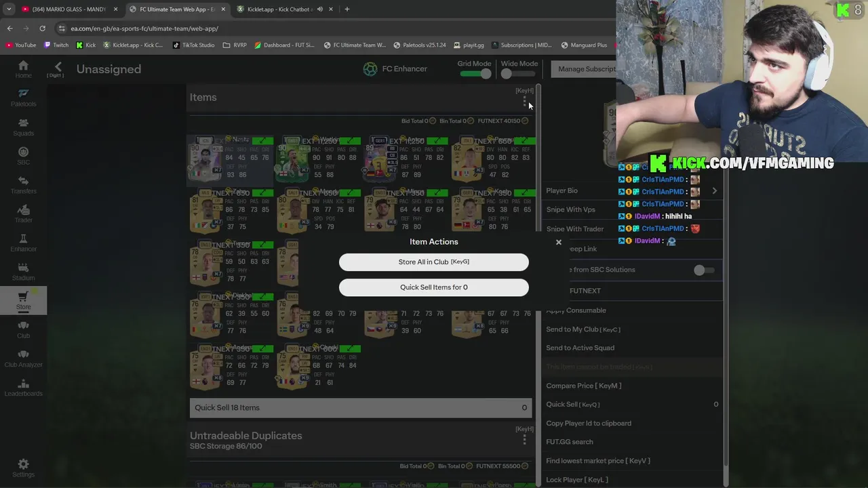Select the 90-rated Nesta player card
Image resolution: width=868 pixels, height=488 pixels.
click(231, 161)
